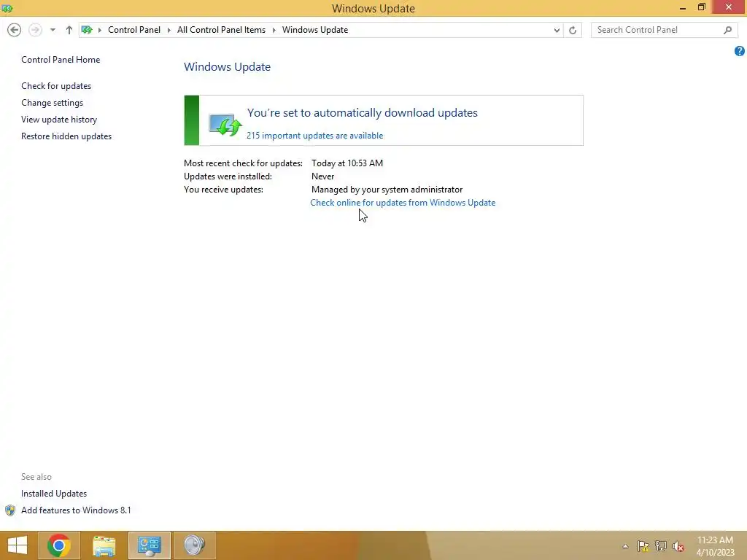
Task: Open the address bar history dropdown
Action: (x=557, y=30)
